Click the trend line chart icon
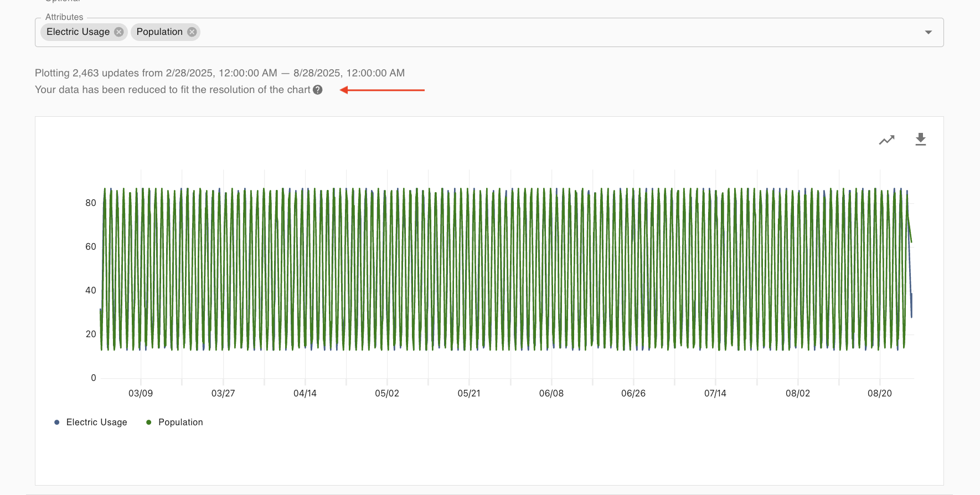980x495 pixels. pos(886,140)
